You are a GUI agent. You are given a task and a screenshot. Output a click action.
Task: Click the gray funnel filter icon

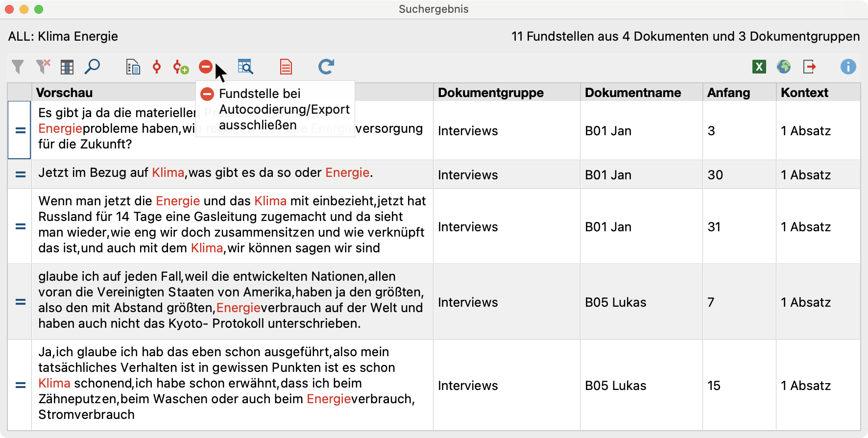[x=18, y=67]
